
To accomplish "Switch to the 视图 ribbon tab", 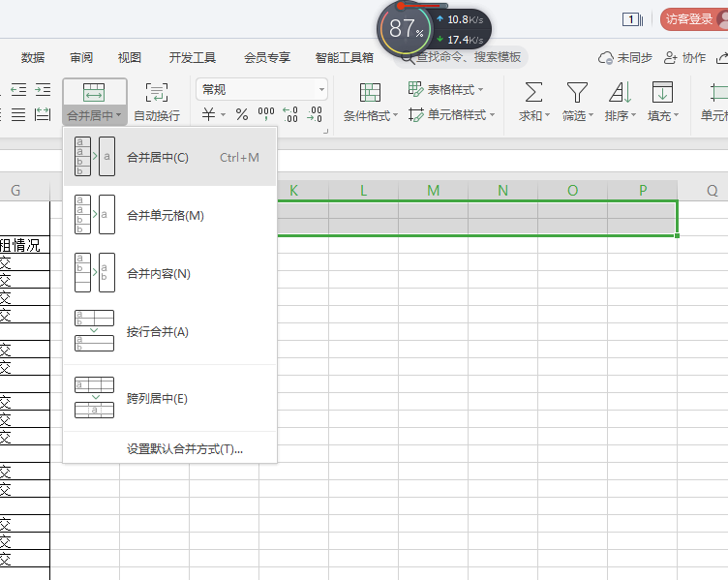I will pos(130,57).
